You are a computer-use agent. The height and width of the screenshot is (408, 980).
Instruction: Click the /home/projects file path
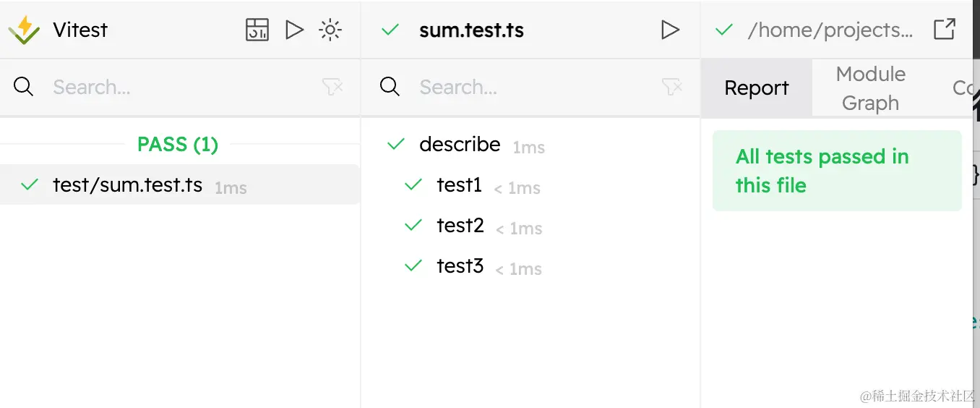830,30
